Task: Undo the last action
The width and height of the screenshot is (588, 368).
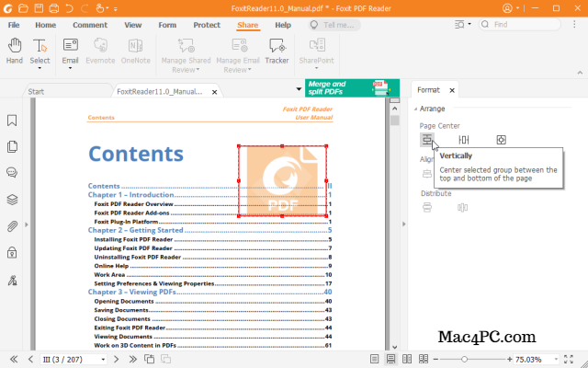Action: click(70, 8)
